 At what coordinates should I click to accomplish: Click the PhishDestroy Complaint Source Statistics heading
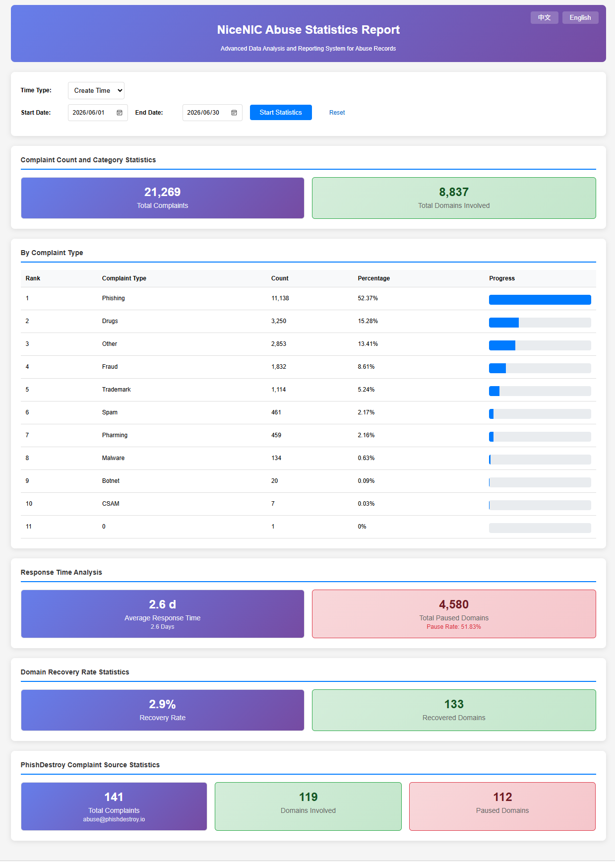[x=90, y=765]
